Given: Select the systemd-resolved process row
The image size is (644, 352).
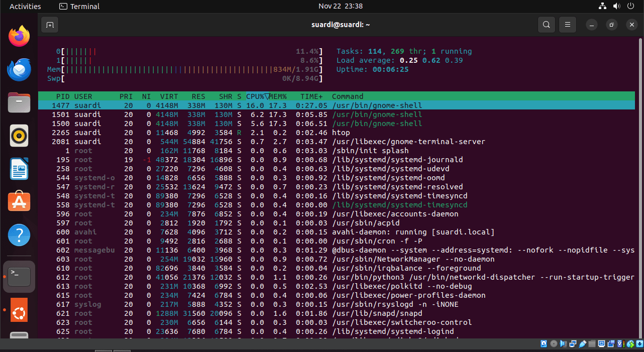Looking at the screenshot, I should (x=337, y=187).
